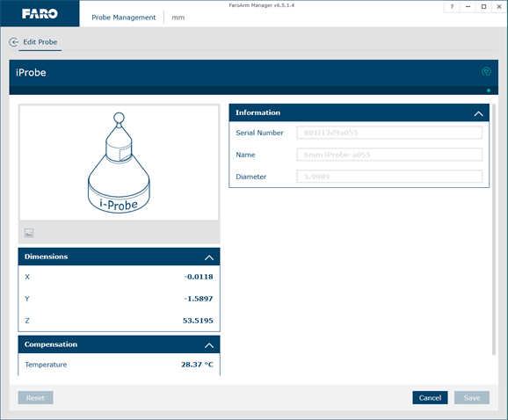Click the iProbe header title

31,73
